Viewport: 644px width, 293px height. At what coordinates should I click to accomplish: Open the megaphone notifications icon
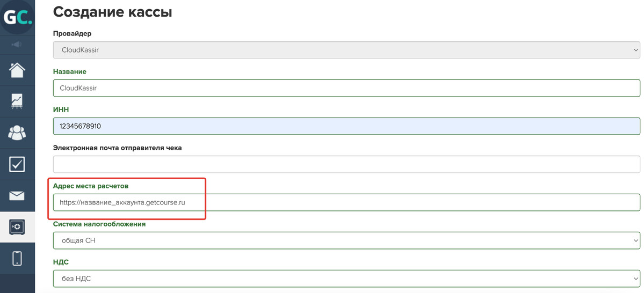17,45
